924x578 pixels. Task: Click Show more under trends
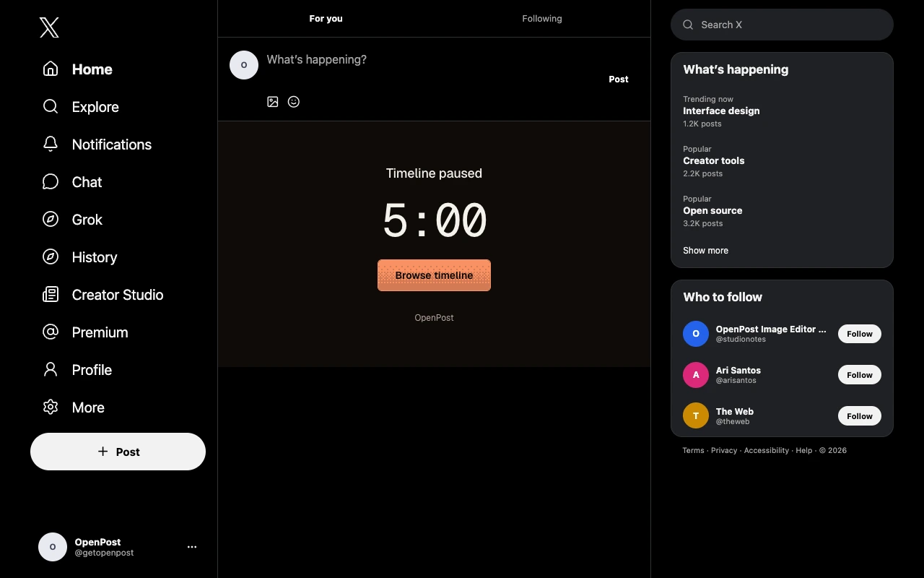click(x=705, y=251)
